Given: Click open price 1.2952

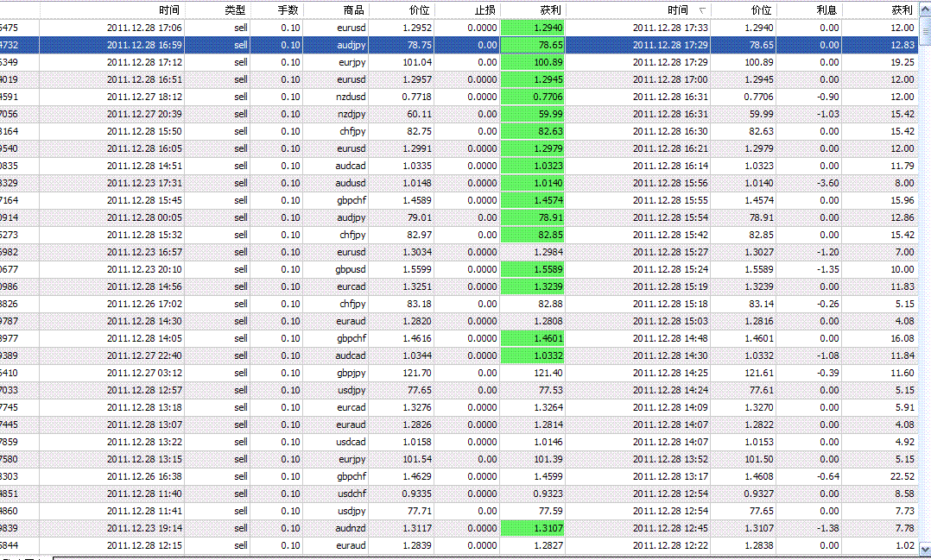Looking at the screenshot, I should (x=417, y=28).
